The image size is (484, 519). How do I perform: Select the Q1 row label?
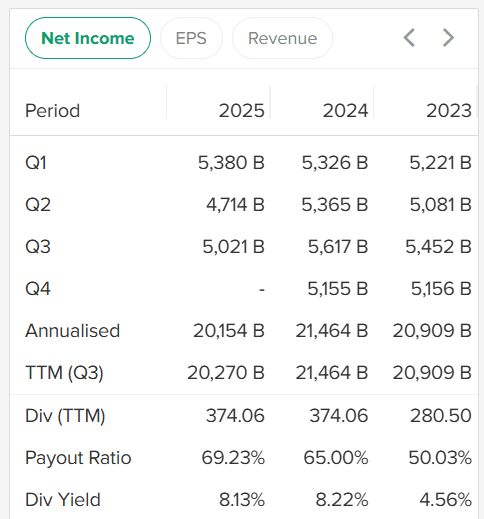36,163
